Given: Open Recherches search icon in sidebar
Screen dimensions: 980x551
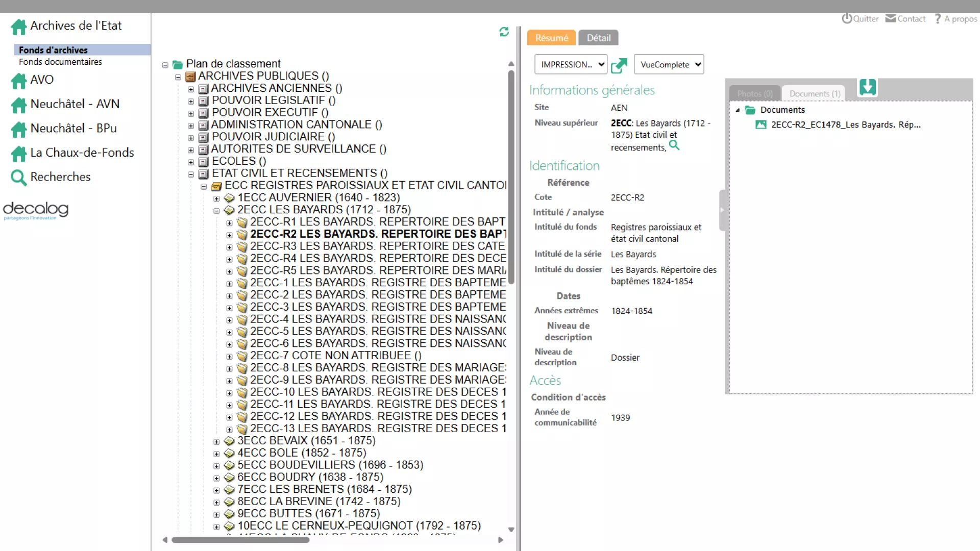Looking at the screenshot, I should click(x=18, y=177).
